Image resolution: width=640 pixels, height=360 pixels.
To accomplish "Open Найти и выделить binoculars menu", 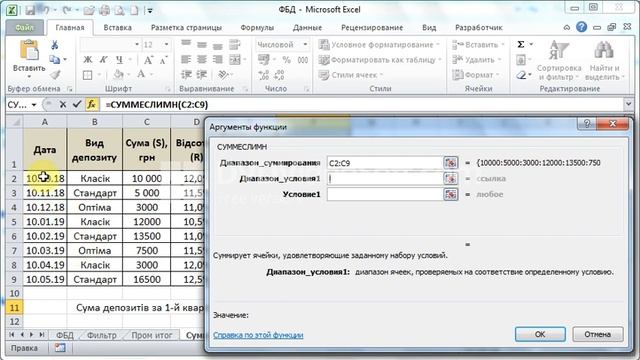I will (604, 60).
